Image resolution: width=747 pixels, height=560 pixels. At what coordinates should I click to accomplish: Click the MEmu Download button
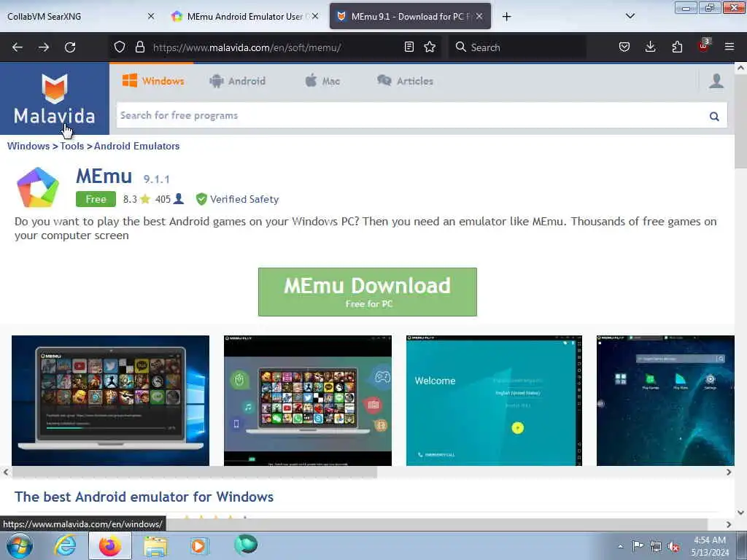pyautogui.click(x=368, y=292)
